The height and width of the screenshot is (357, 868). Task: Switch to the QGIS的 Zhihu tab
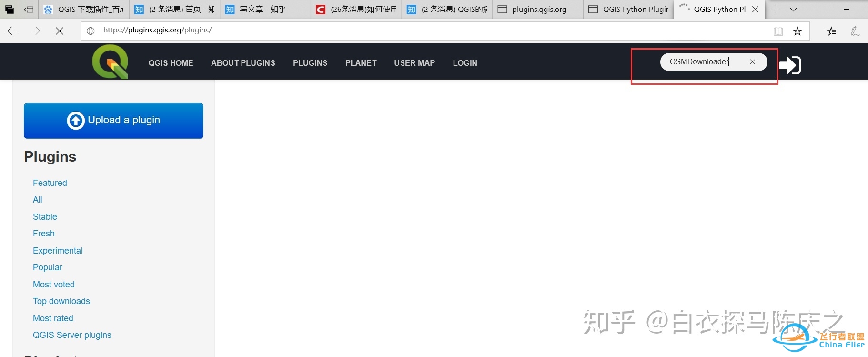coord(447,9)
